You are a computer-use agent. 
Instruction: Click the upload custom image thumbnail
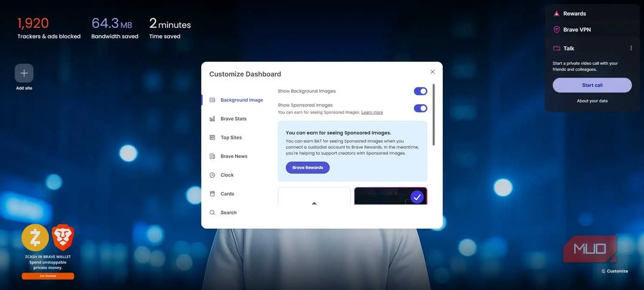[x=314, y=196]
